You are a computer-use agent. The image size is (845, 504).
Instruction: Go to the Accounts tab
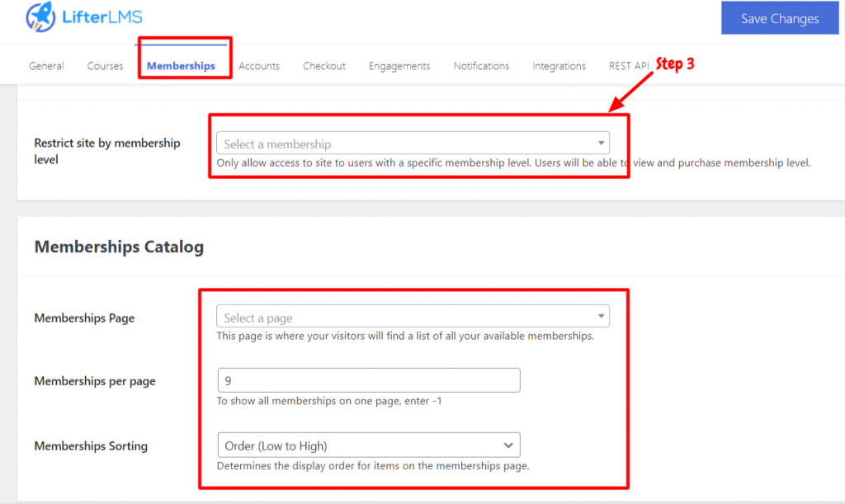tap(259, 66)
